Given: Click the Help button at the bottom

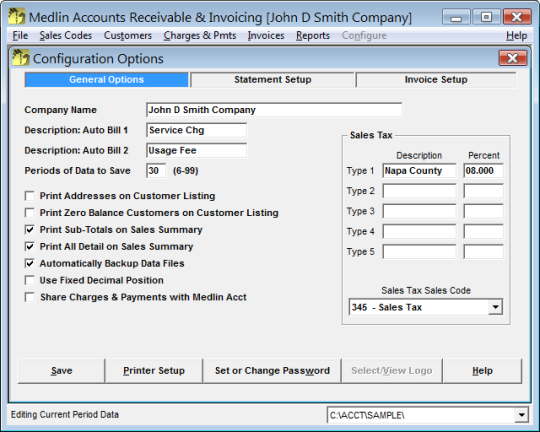Looking at the screenshot, I should pos(482,371).
